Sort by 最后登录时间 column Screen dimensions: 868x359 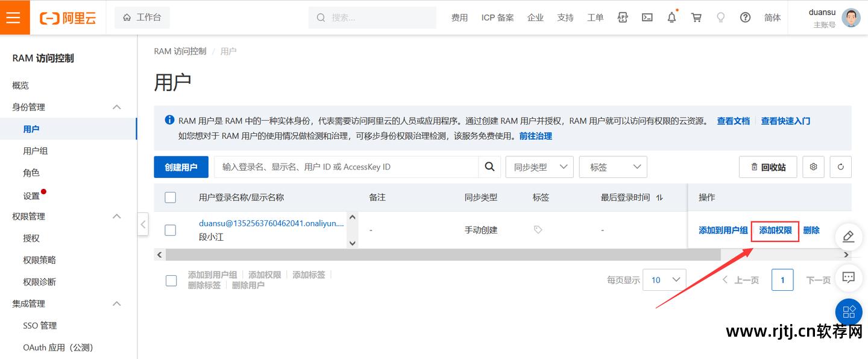click(x=659, y=197)
